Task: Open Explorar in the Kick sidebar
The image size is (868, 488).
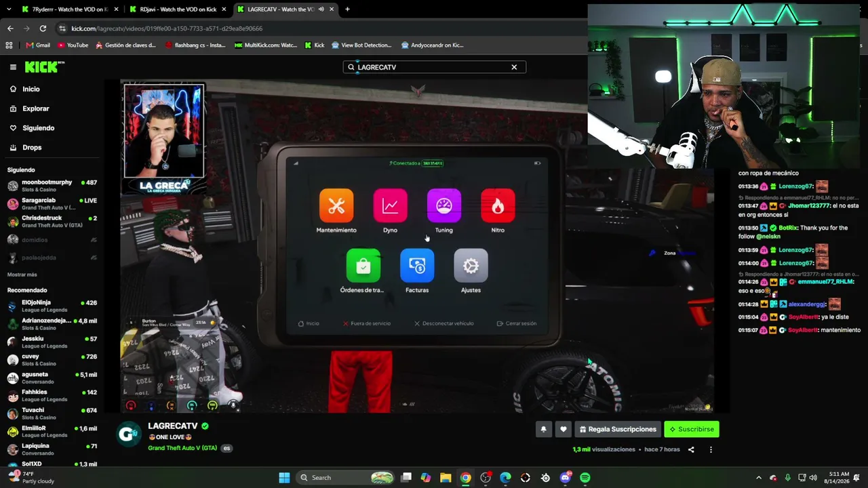Action: (35, 108)
